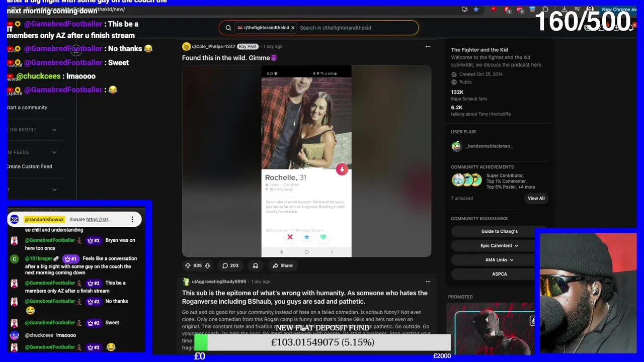Click the red X dislike icon in screenshot
Image resolution: width=644 pixels, height=362 pixels.
(290, 237)
